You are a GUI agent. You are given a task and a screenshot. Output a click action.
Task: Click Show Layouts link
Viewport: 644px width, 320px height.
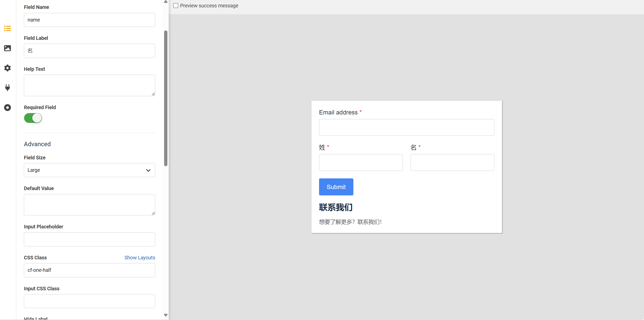[139, 258]
